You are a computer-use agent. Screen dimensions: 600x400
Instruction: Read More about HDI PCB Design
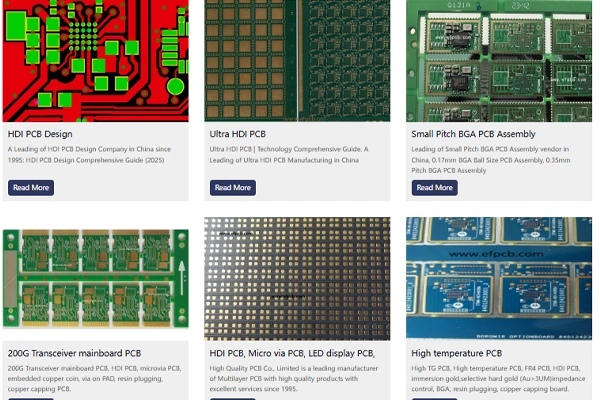pos(31,188)
